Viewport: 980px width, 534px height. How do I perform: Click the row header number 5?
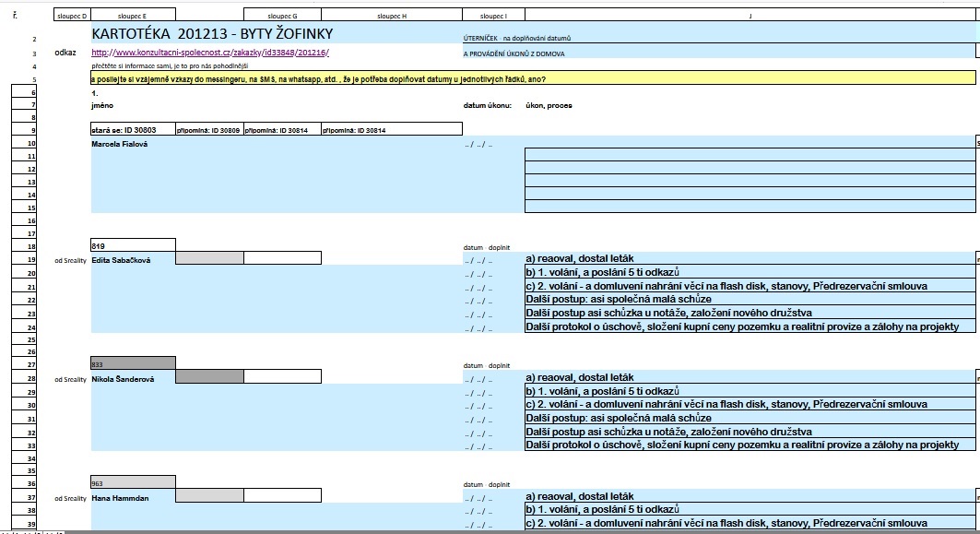[32, 79]
